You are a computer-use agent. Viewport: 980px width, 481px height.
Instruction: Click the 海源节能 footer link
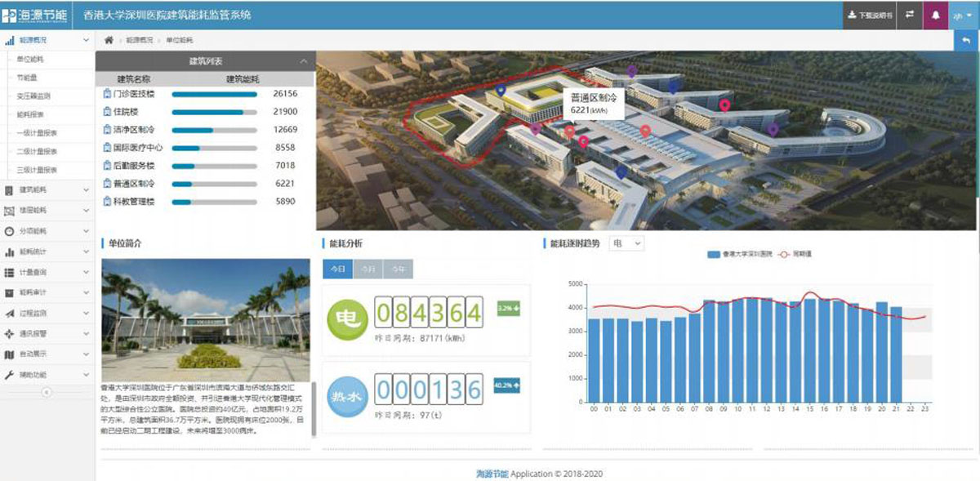coord(492,474)
